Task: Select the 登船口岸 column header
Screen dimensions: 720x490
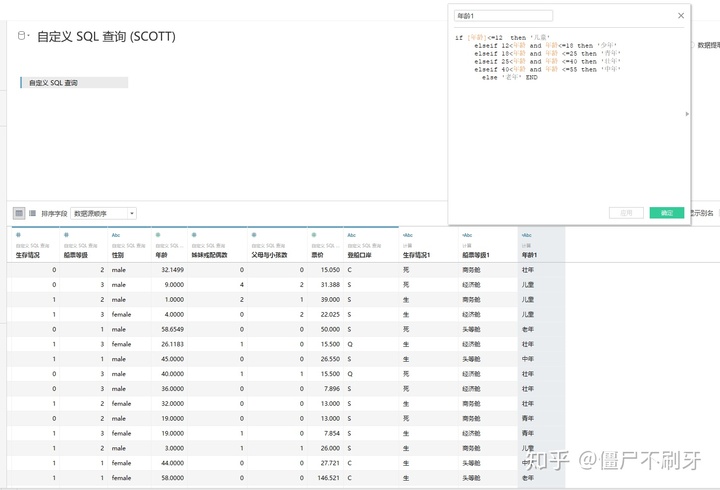Action: pos(360,255)
